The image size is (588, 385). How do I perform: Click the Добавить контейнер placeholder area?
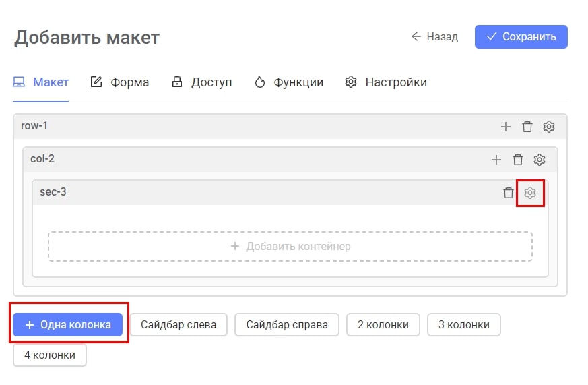tap(290, 247)
